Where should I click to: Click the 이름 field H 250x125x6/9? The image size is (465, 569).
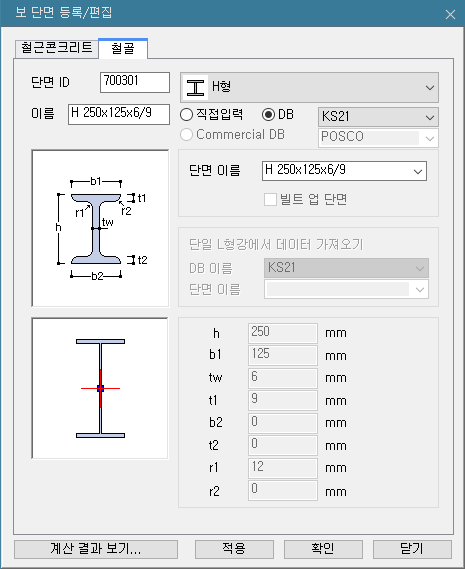click(x=119, y=114)
